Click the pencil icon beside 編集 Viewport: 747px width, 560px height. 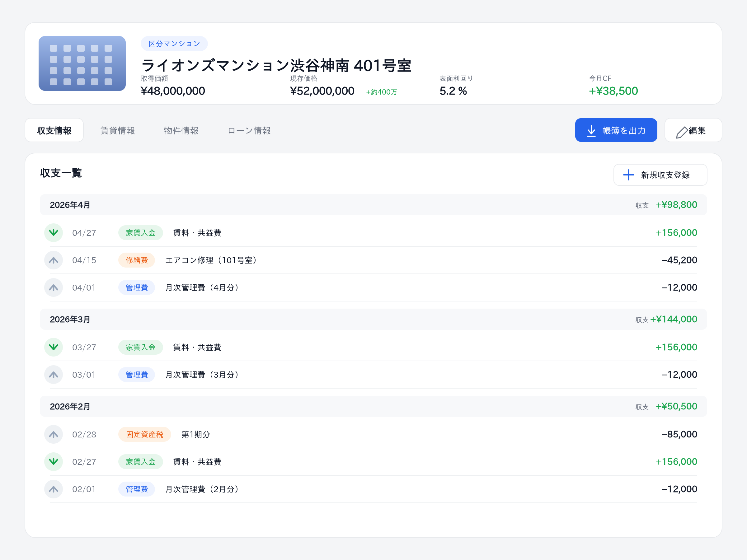[682, 132]
